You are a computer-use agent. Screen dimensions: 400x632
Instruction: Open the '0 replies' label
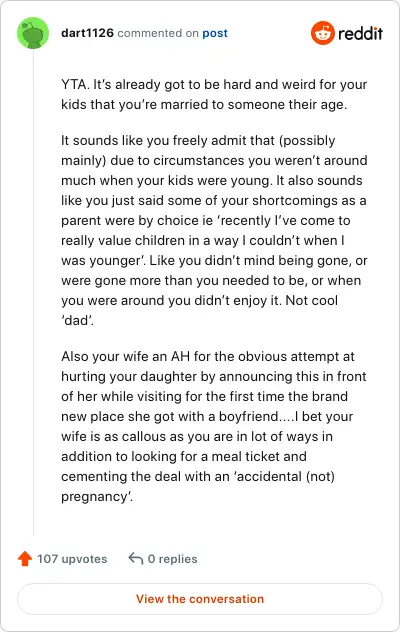pyautogui.click(x=173, y=559)
